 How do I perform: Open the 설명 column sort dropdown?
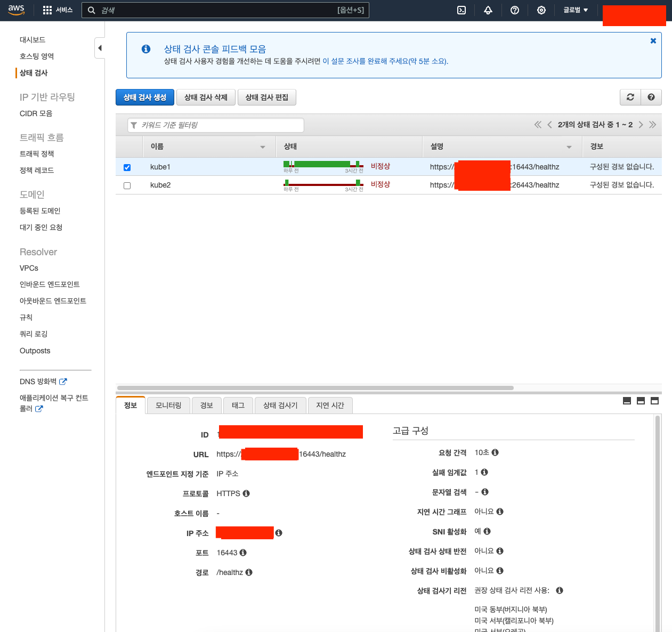pos(569,147)
